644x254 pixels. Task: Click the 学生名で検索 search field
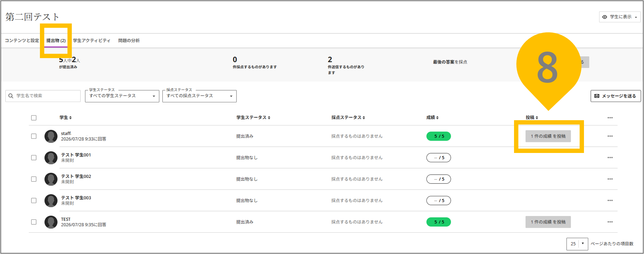43,96
